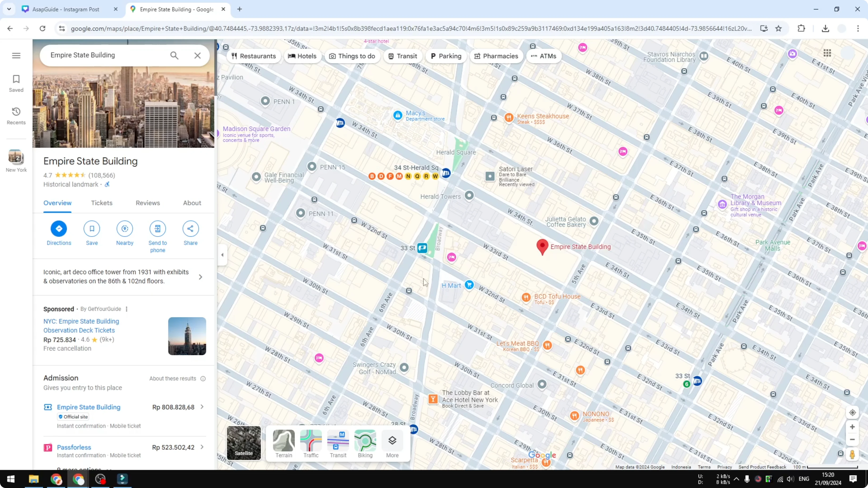Filter map by Pharmacies
This screenshot has width=868, height=488.
496,56
